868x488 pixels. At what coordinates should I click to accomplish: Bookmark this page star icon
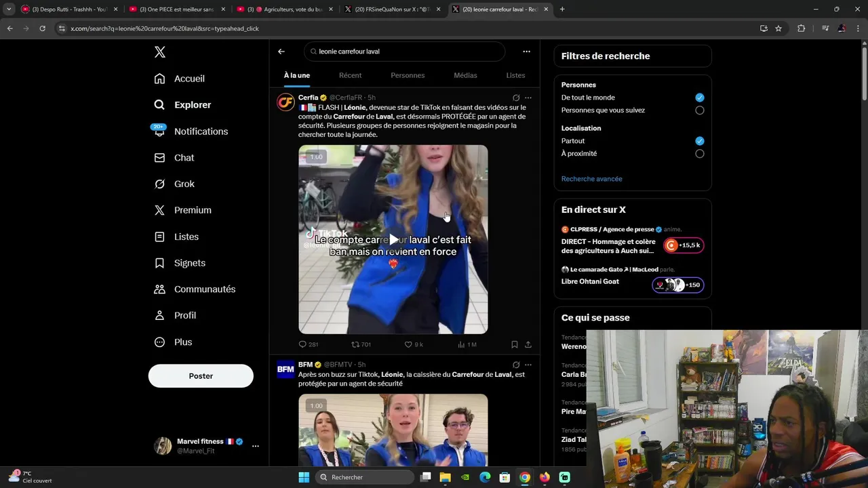[778, 28]
